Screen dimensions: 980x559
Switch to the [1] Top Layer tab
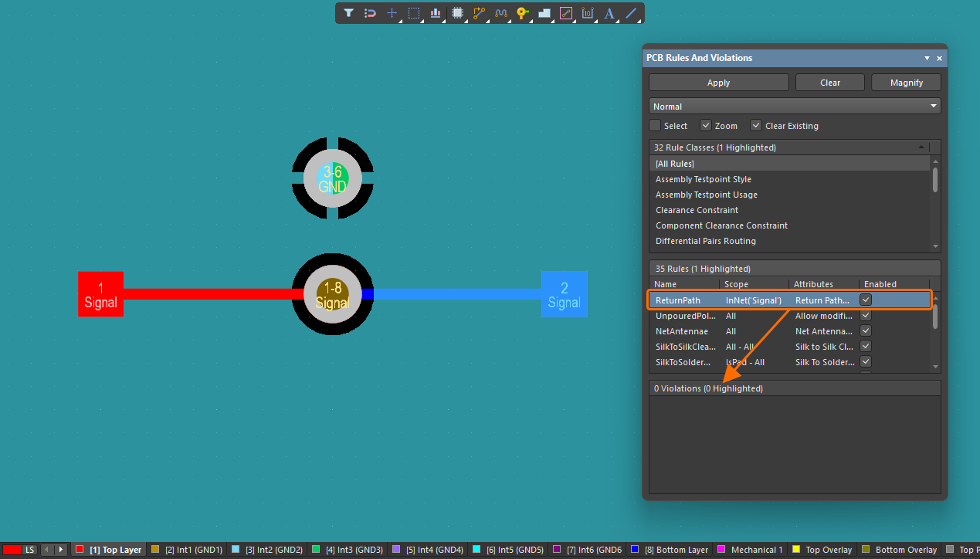tap(108, 550)
